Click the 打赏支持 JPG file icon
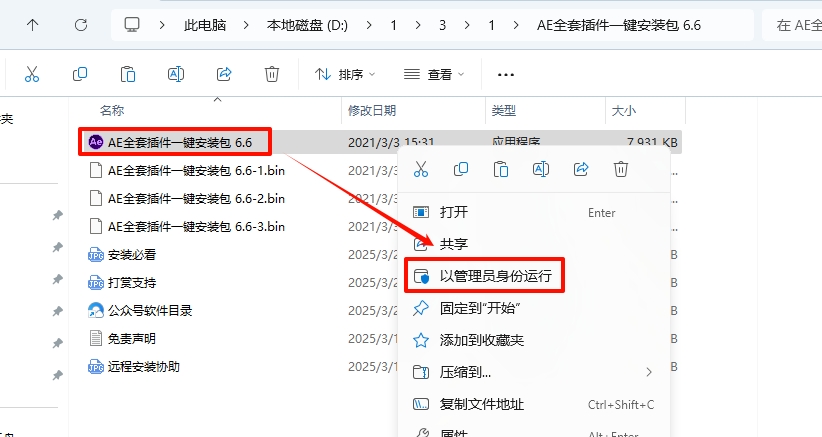The height and width of the screenshot is (437, 822). tap(95, 283)
